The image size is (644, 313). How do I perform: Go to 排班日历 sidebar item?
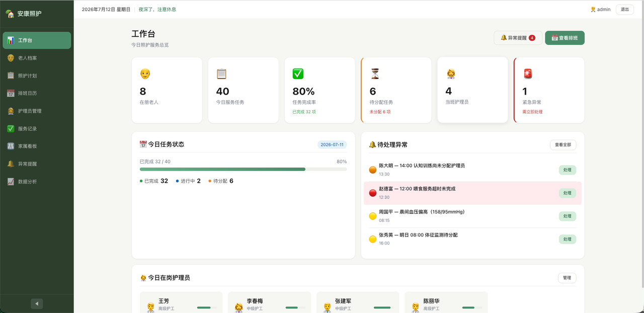[x=37, y=93]
